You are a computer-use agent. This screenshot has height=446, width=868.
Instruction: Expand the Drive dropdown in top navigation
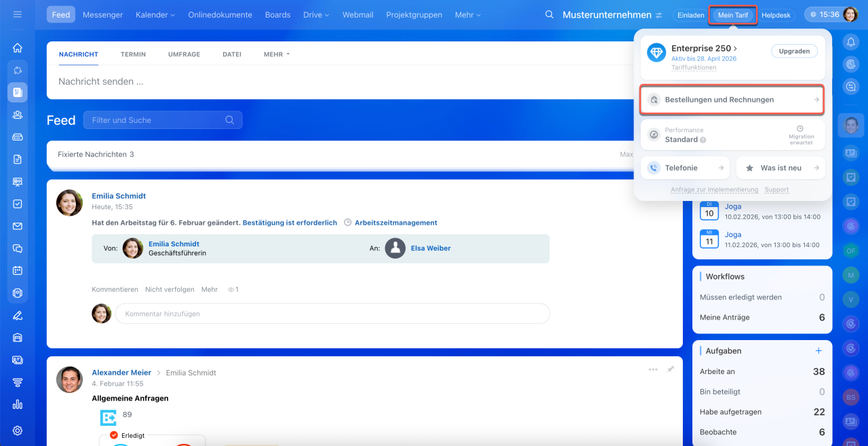(316, 14)
